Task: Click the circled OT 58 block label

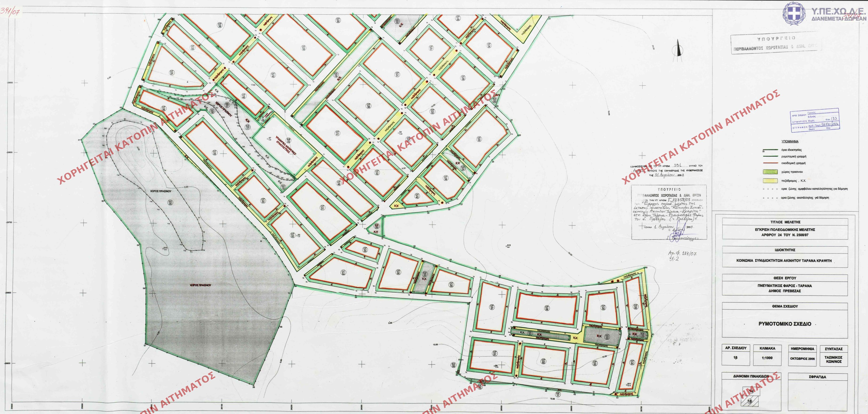Action: click(547, 308)
